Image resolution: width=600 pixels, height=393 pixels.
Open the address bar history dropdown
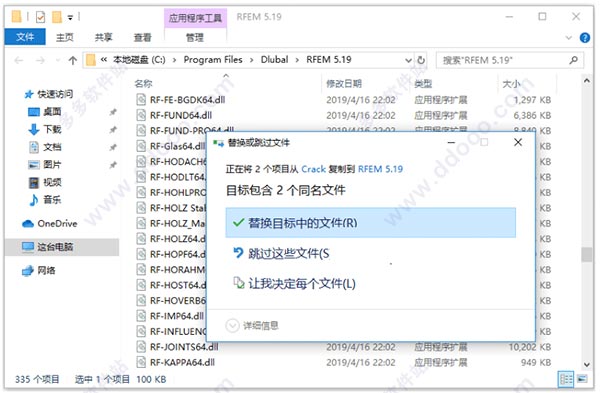(x=408, y=60)
